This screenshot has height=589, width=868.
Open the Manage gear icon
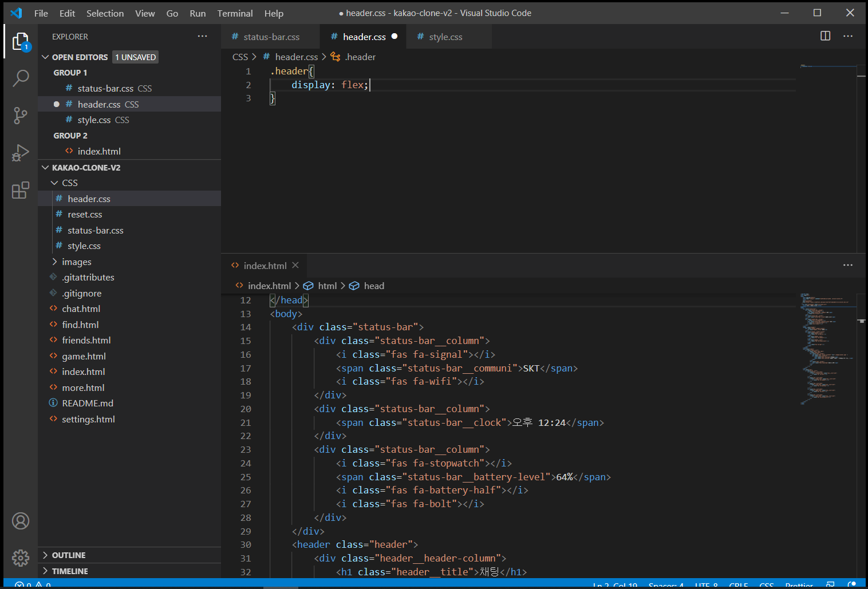click(21, 558)
